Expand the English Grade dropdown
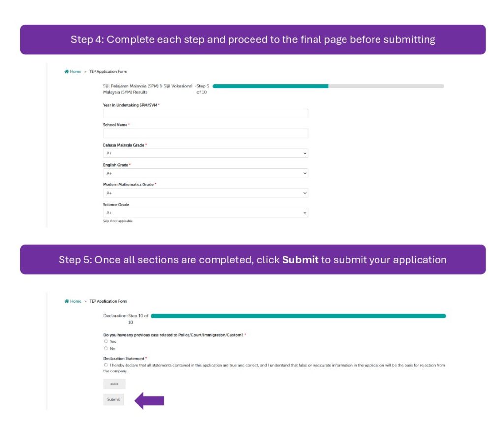This screenshot has height=442, width=504. [x=205, y=173]
